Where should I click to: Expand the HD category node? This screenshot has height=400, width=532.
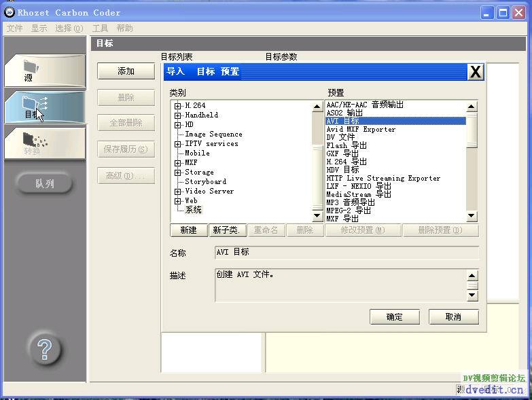coord(177,125)
